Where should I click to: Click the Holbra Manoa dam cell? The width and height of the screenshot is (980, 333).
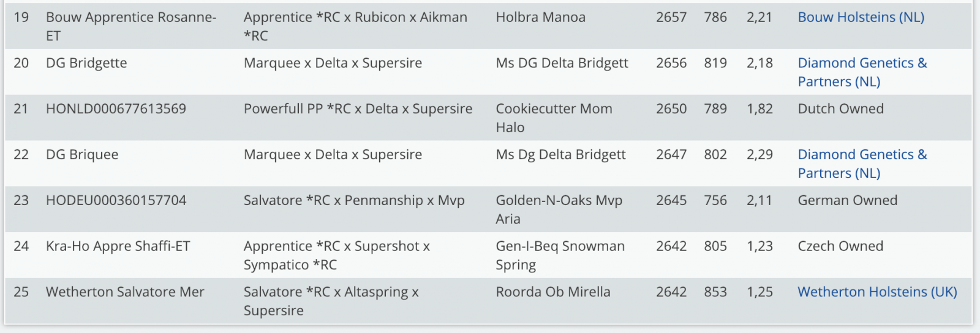(540, 17)
